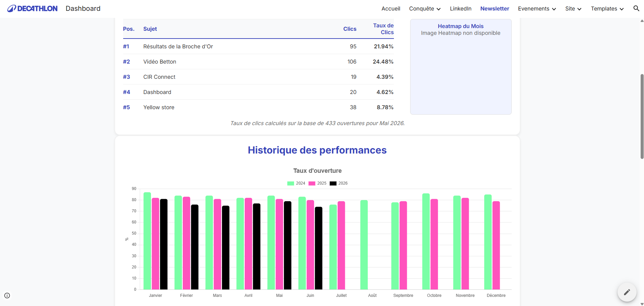Select 'Résultats de la Broche d'Or' row

(x=258, y=47)
